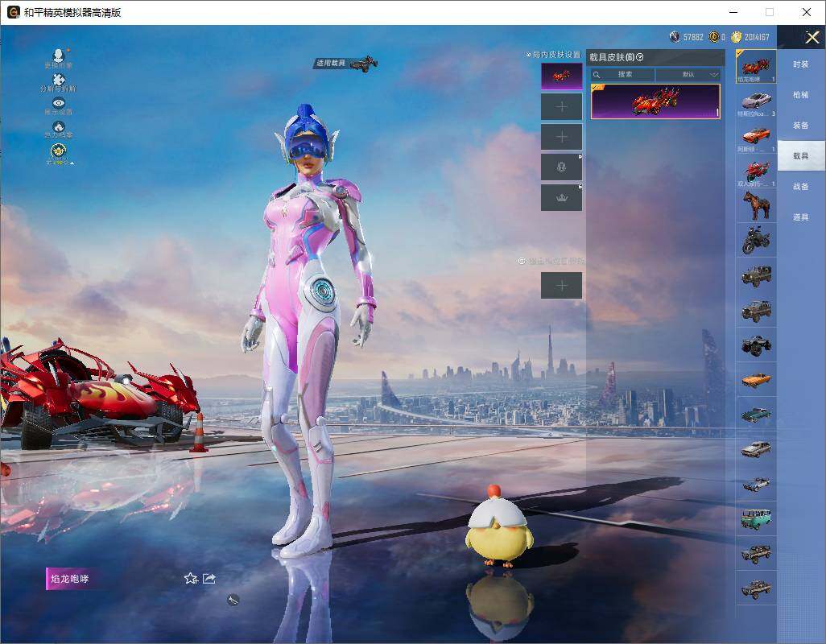
Task: Close the 和平精英模拟器 emulator window
Action: pos(806,12)
